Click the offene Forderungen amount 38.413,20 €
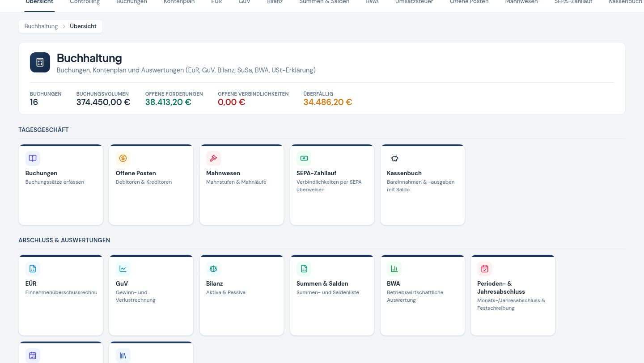Viewport: 644px width, 363px height. 168,102
